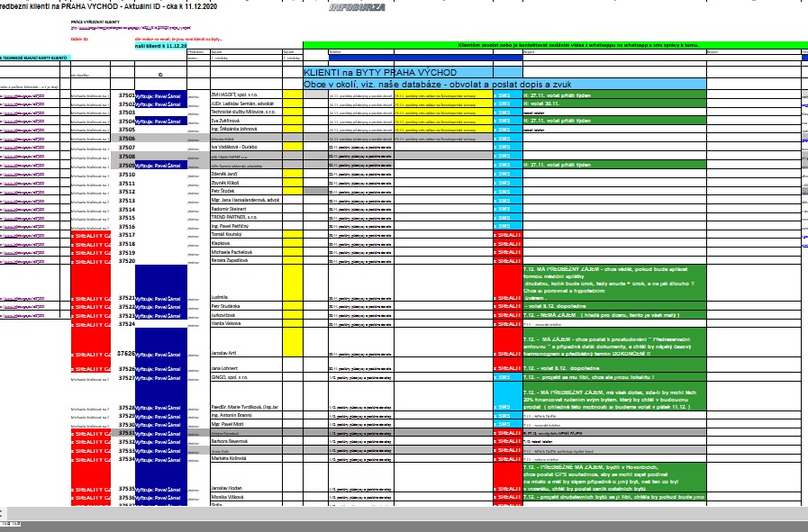
Task: Click client name Renata Zapadlová
Action: click(230, 260)
